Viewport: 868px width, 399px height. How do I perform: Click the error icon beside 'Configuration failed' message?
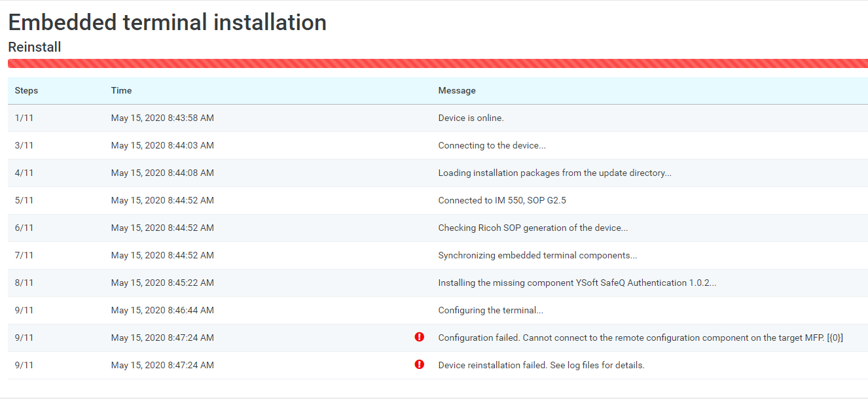420,337
